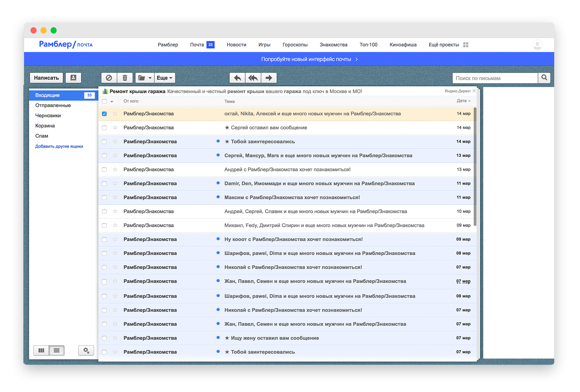Click the spam block icon in toolbar
This screenshot has height=392, width=580.
coord(109,78)
